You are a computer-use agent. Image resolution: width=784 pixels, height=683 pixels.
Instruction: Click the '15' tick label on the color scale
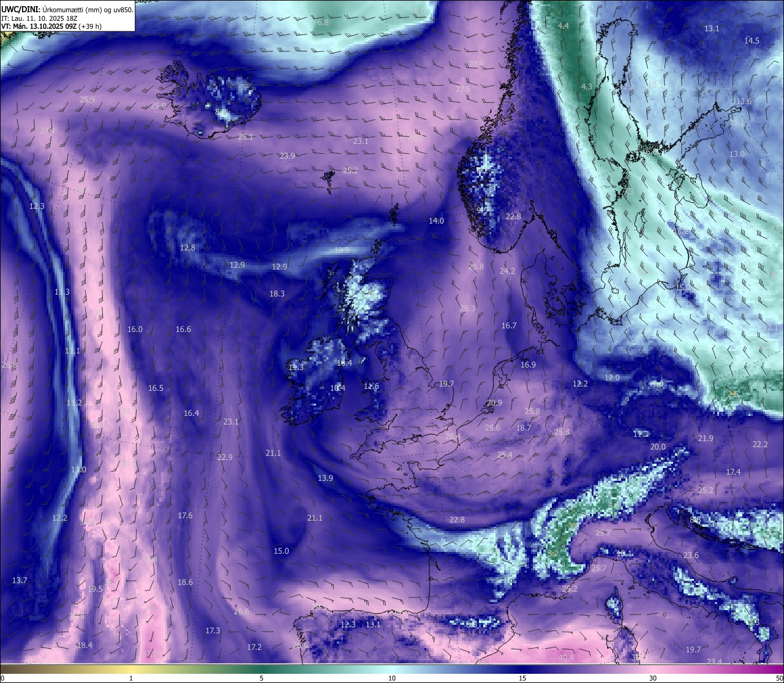pyautogui.click(x=522, y=678)
